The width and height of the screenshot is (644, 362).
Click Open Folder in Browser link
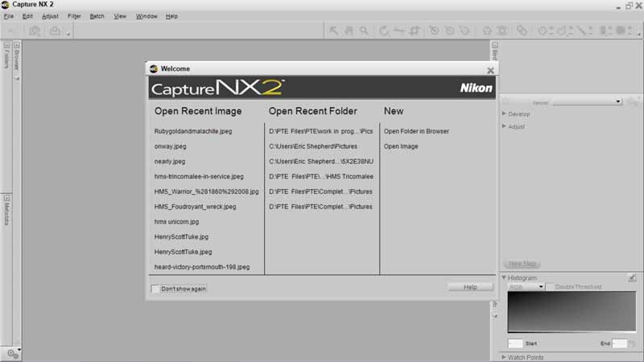416,131
